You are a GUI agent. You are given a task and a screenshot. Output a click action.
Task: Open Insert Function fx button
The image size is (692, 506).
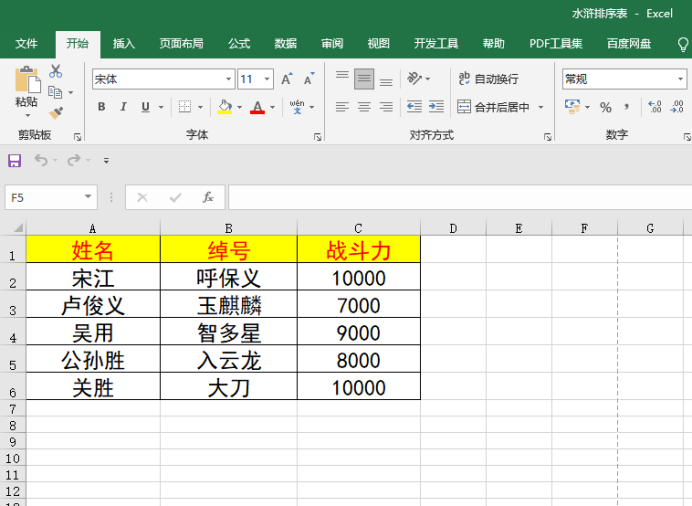[x=208, y=197]
